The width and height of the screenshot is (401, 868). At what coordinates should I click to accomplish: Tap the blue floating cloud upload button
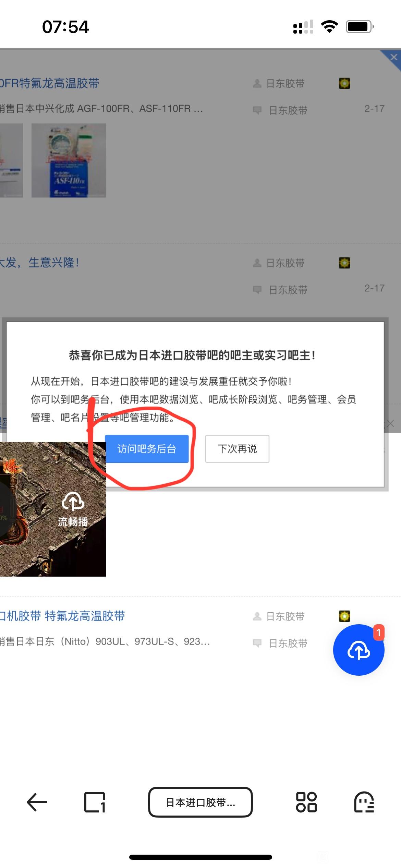359,650
